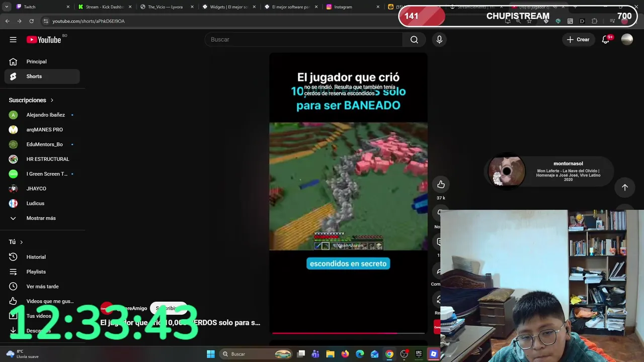The image size is (644, 362).
Task: Select Principal in the sidebar
Action: (x=42, y=61)
